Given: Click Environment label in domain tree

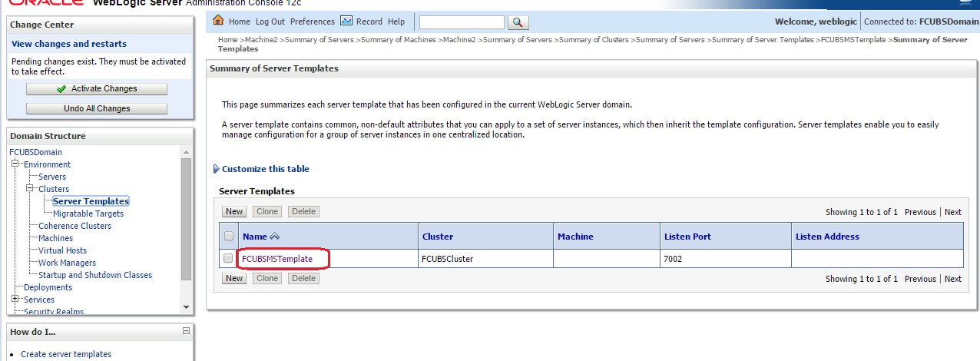Looking at the screenshot, I should pyautogui.click(x=48, y=164).
